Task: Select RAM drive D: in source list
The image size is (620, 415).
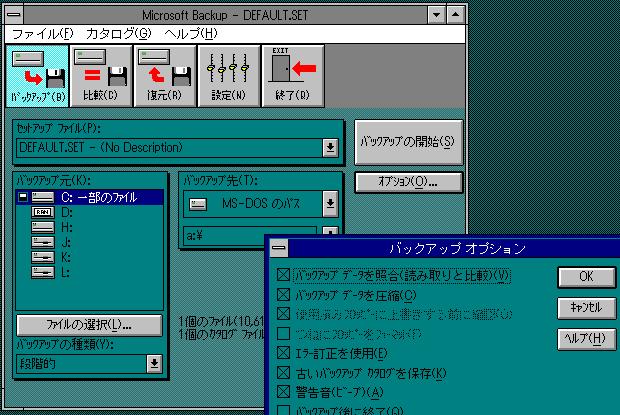Action: [89, 212]
